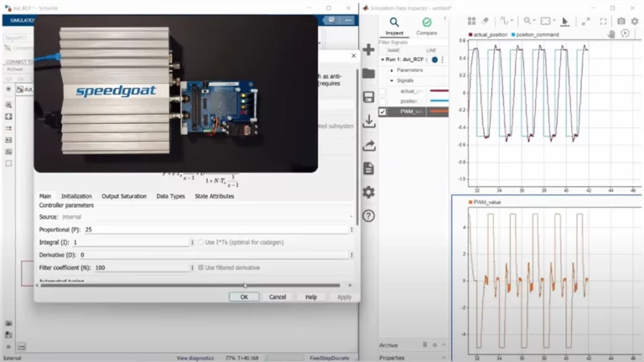Click the position_command blue line swatch
This screenshot has width=644, height=362.
(x=439, y=101)
